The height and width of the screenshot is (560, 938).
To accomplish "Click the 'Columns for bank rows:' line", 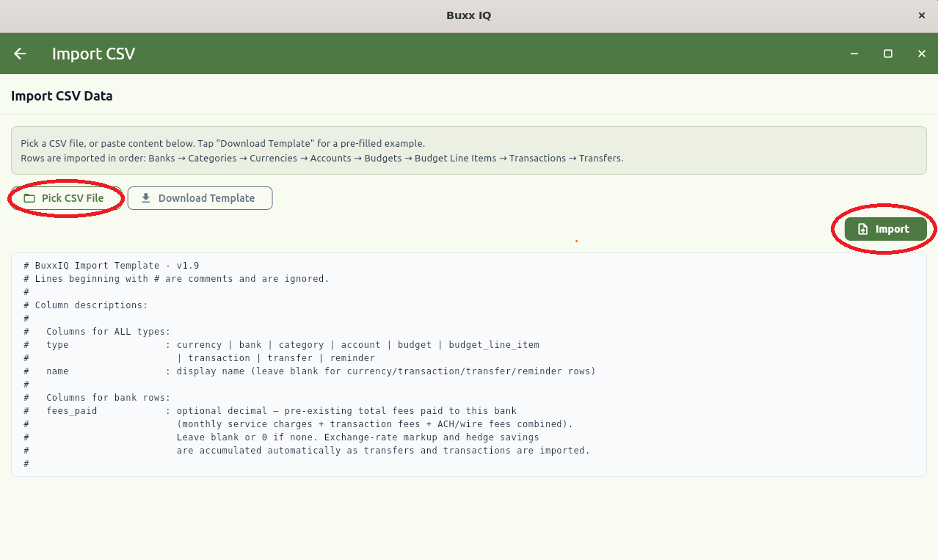I will [97, 398].
